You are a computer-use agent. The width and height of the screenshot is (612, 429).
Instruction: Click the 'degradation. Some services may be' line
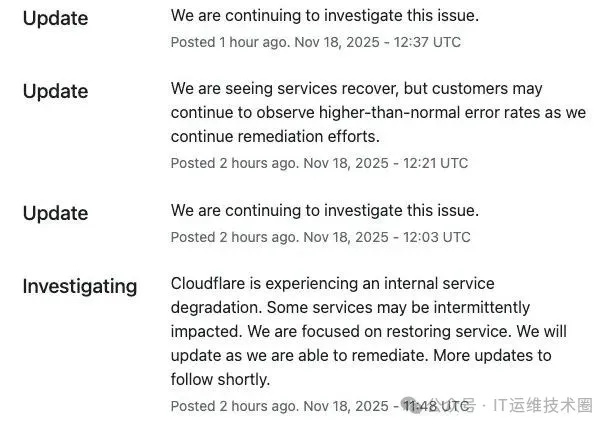(350, 308)
